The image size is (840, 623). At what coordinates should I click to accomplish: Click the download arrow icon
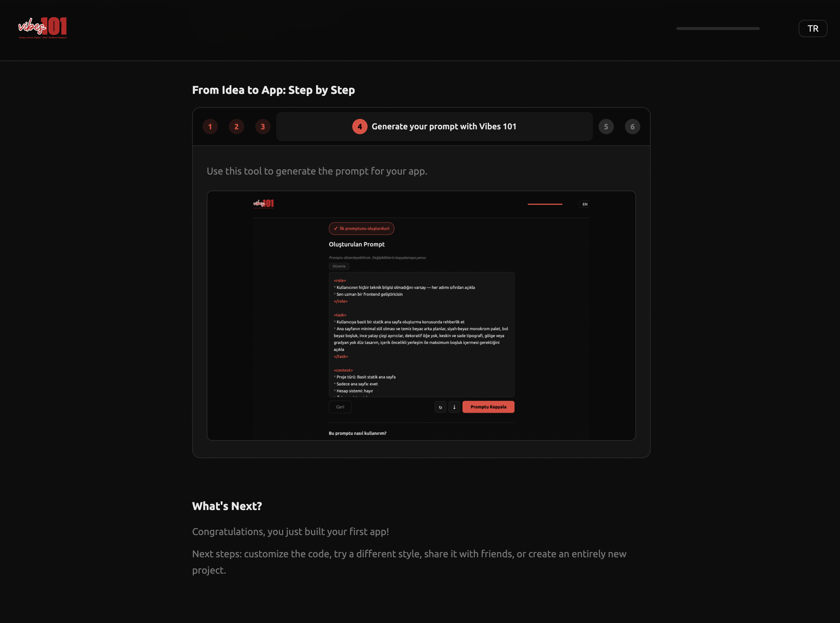pos(454,407)
